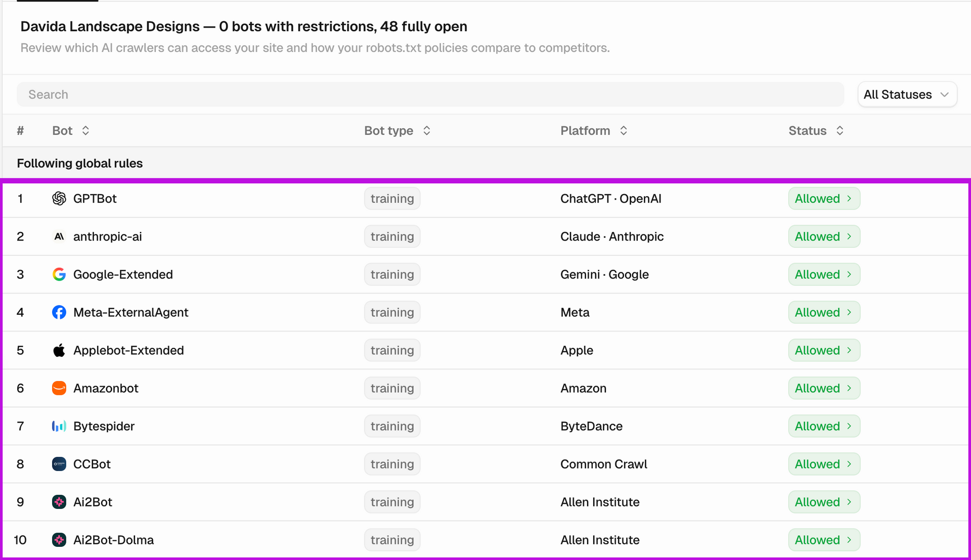Image resolution: width=971 pixels, height=560 pixels.
Task: Click the GPTBot OpenAI logo icon
Action: [x=59, y=199]
